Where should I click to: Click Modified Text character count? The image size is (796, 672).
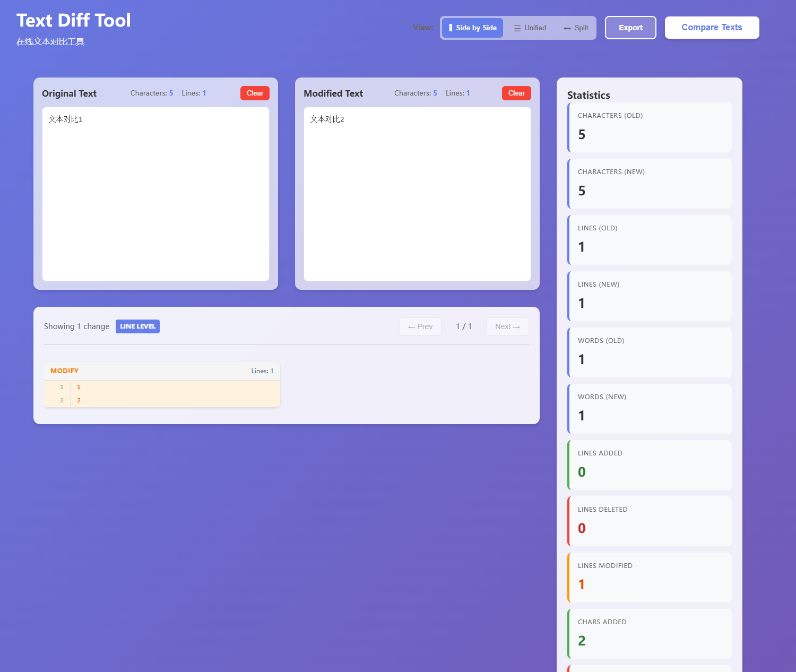click(416, 93)
